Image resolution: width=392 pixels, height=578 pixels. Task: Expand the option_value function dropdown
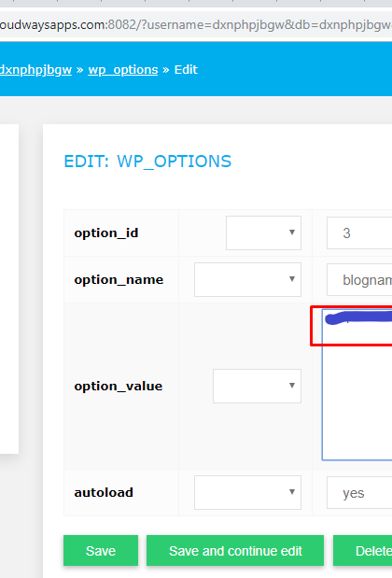pyautogui.click(x=257, y=386)
